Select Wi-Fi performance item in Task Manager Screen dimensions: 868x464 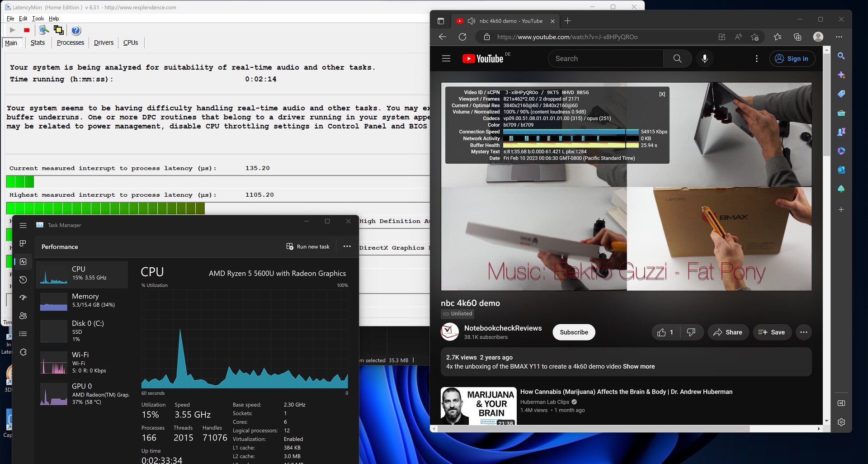[82, 362]
